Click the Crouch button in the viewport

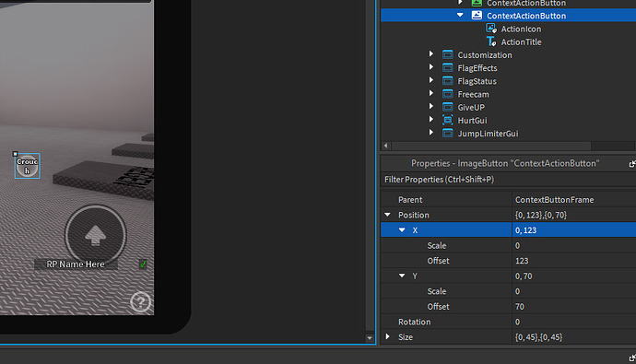(27, 166)
